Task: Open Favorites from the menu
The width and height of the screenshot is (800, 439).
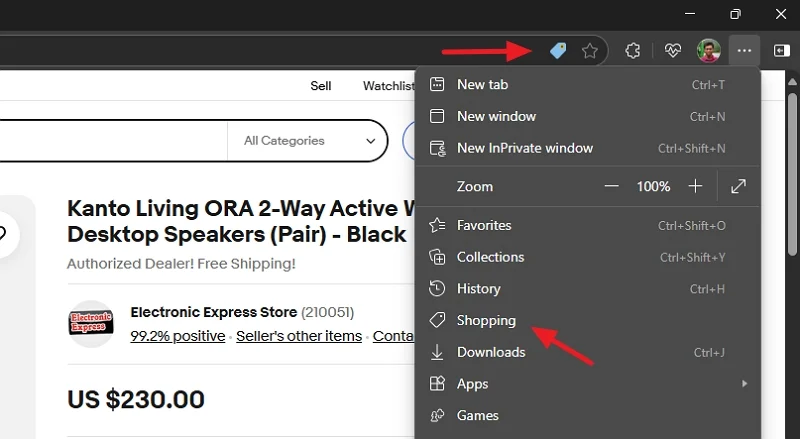Action: tap(588, 225)
